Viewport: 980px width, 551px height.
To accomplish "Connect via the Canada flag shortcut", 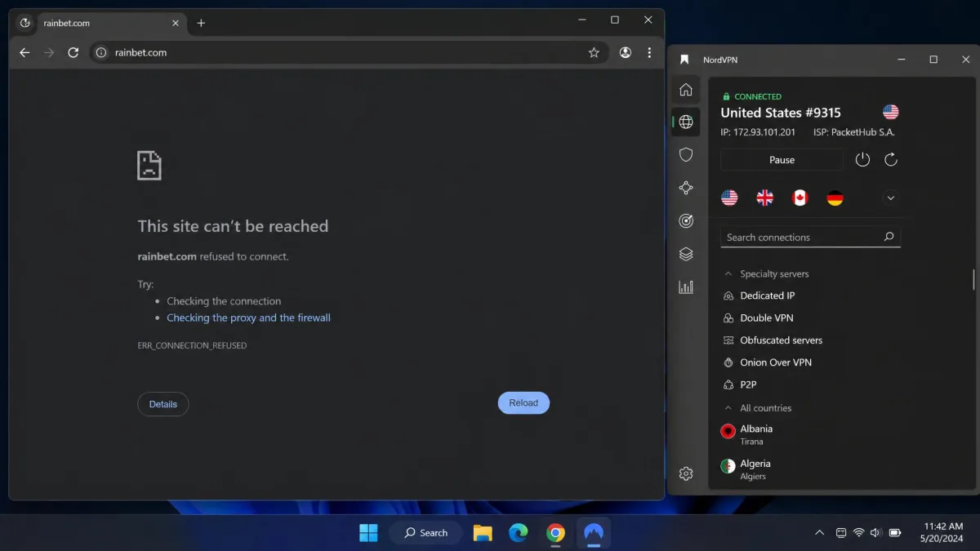I will coord(800,198).
